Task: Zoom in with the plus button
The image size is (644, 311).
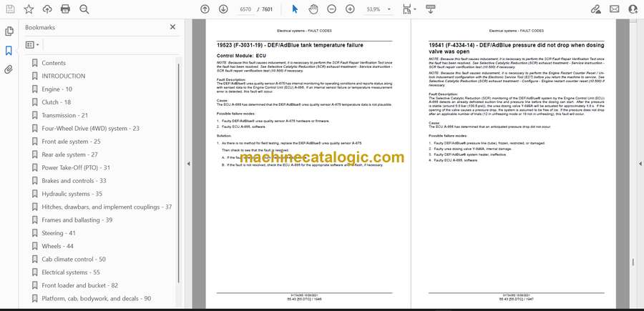Action: tap(350, 9)
